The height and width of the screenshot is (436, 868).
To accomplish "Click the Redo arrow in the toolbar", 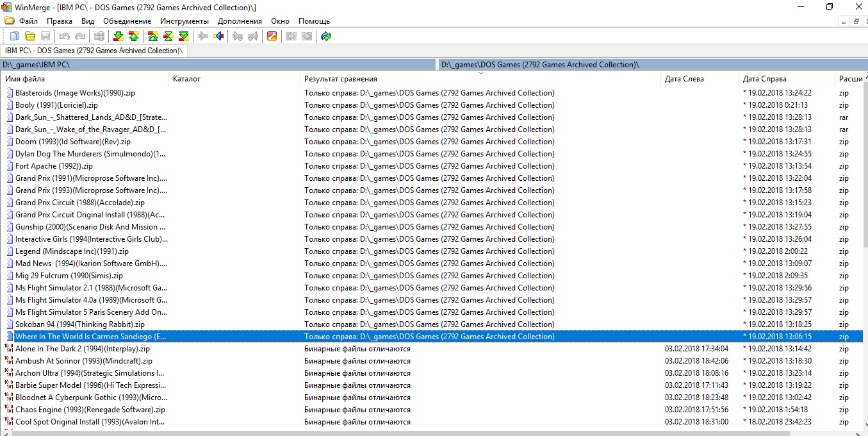I will 80,37.
